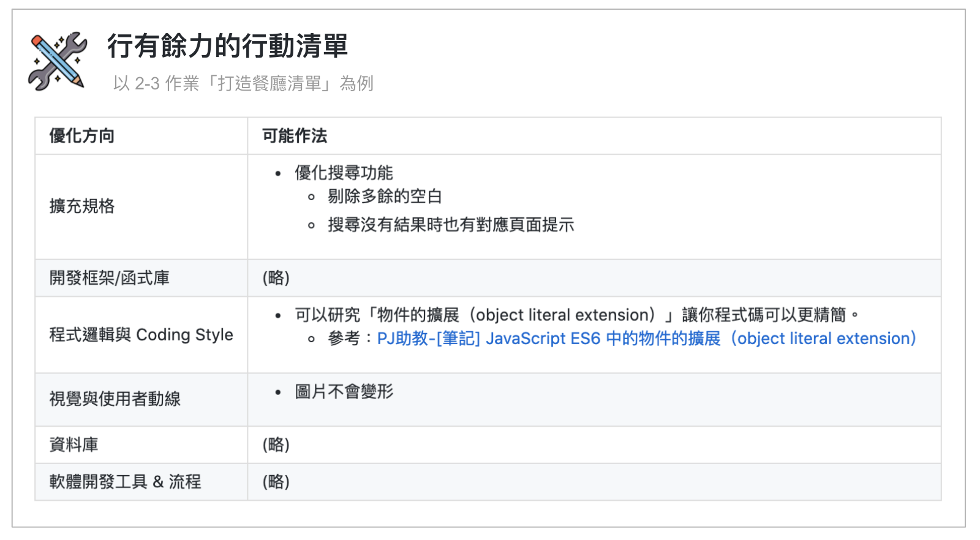The image size is (980, 540).
Task: Click (略) in the 開發框架/函式庫 row
Action: 276,278
